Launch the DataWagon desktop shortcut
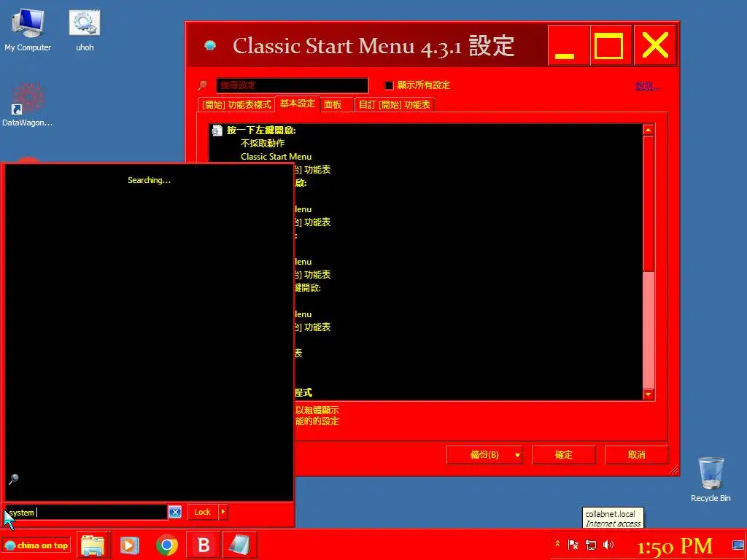The width and height of the screenshot is (747, 560). pos(28,104)
